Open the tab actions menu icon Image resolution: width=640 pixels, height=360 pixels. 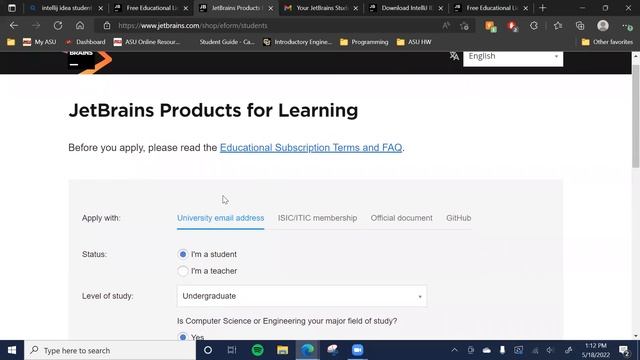pyautogui.click(x=12, y=8)
